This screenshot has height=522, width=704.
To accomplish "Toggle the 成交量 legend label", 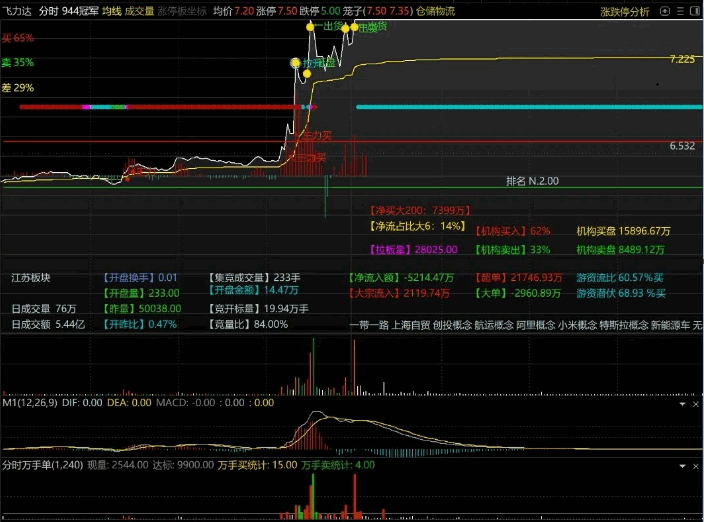I will point(139,11).
